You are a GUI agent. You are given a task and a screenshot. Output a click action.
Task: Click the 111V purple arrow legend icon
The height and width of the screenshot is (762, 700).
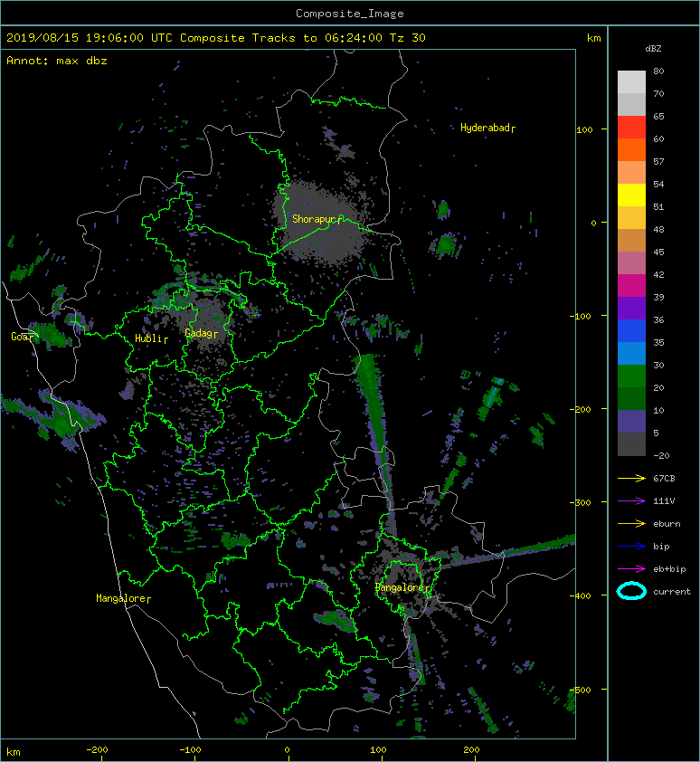click(631, 501)
